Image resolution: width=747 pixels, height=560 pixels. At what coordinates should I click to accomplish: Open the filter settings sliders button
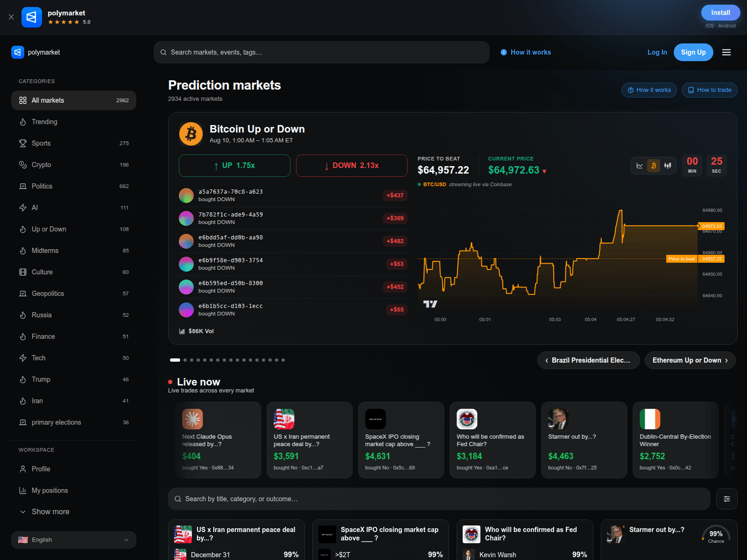(727, 499)
